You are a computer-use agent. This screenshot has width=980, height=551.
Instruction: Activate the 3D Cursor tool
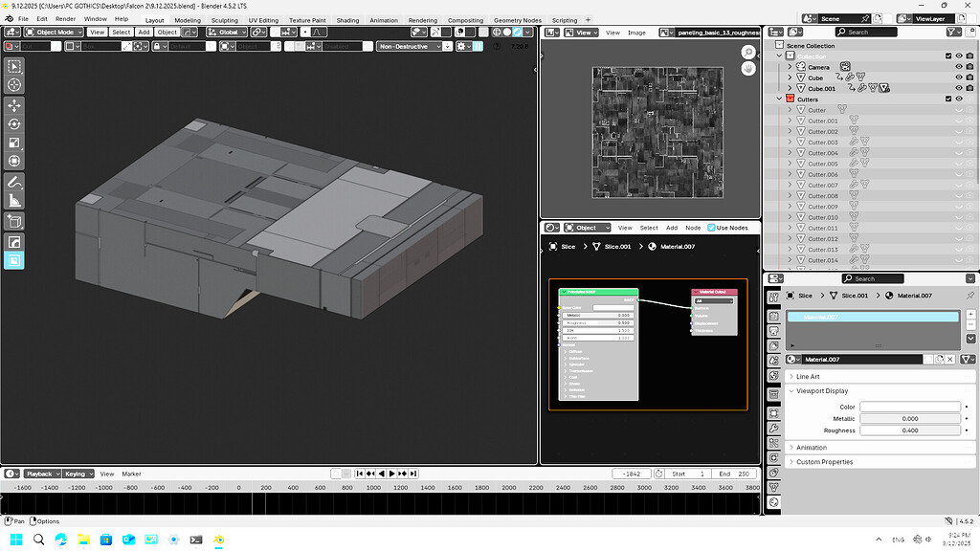14,85
